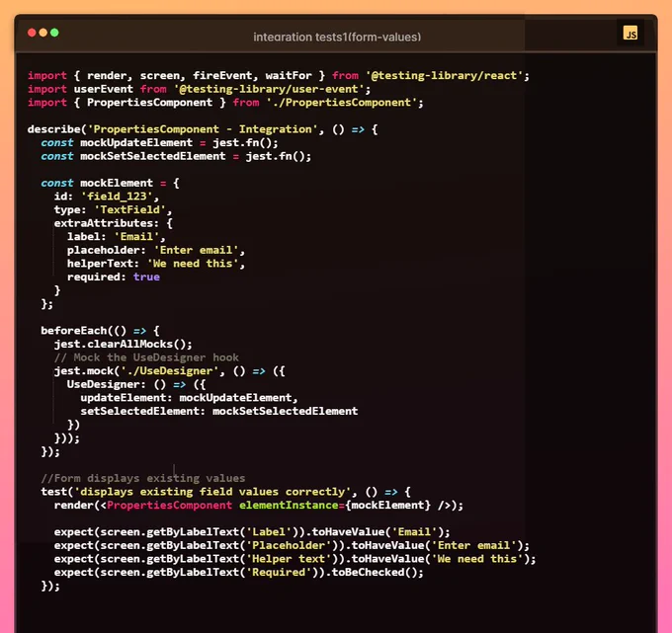Screen dimensions: 672x633
Task: Click the mockUpdateElement const declaration
Action: [x=159, y=142]
